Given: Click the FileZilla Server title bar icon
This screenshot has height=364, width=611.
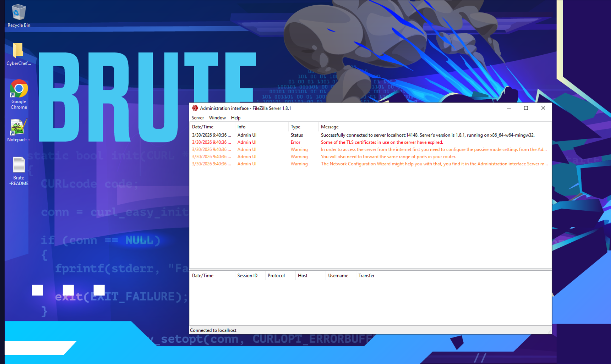Looking at the screenshot, I should coord(195,108).
